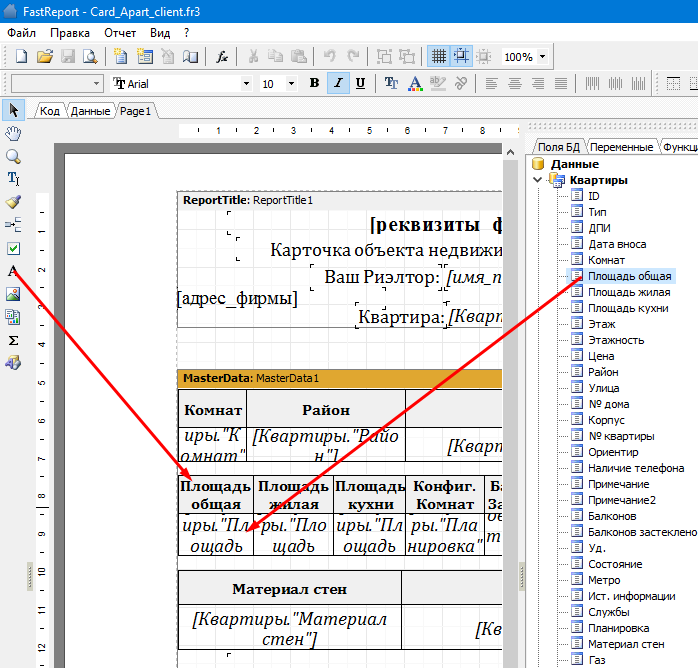This screenshot has width=698, height=668.
Task: Click the Open report folder icon
Action: click(x=45, y=57)
